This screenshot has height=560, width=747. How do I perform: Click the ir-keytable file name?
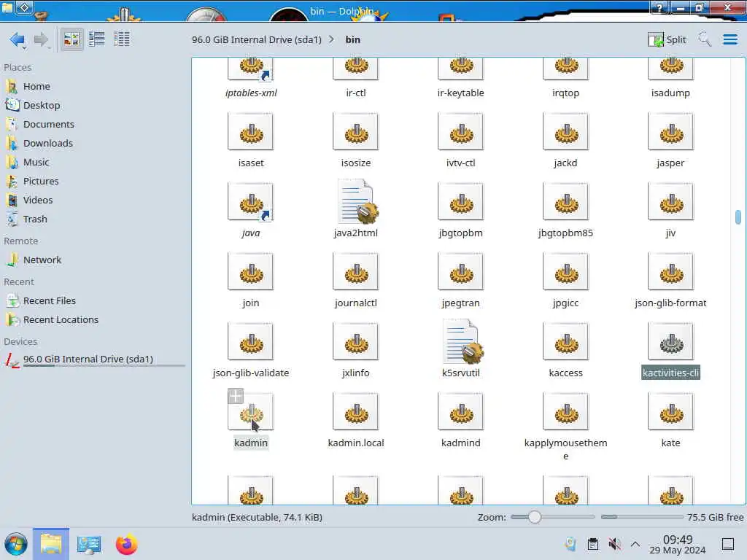point(461,93)
